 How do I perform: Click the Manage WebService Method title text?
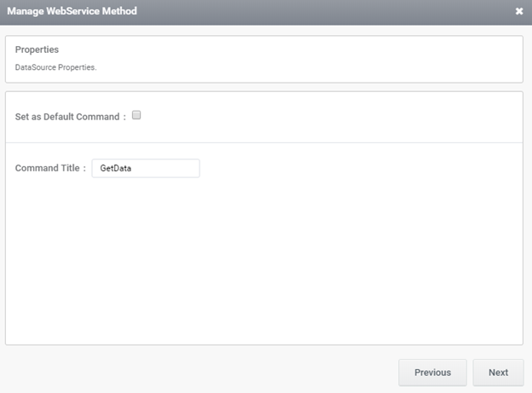point(72,12)
